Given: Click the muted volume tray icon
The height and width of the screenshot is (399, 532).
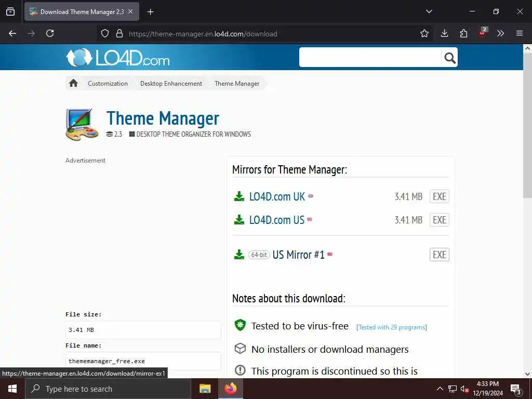Looking at the screenshot, I should 465,389.
